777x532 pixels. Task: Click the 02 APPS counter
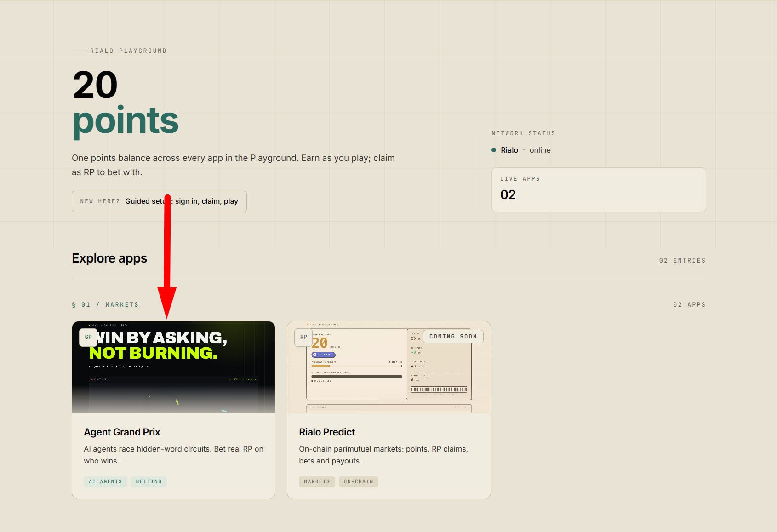pyautogui.click(x=689, y=304)
